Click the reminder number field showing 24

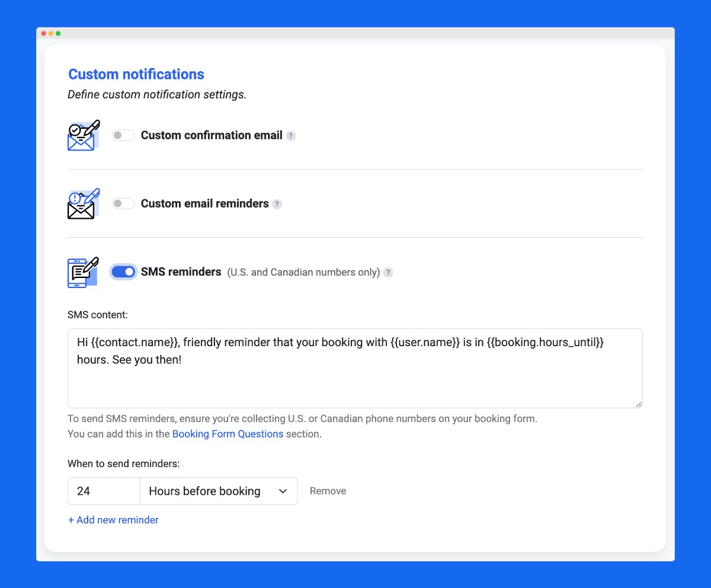(104, 491)
